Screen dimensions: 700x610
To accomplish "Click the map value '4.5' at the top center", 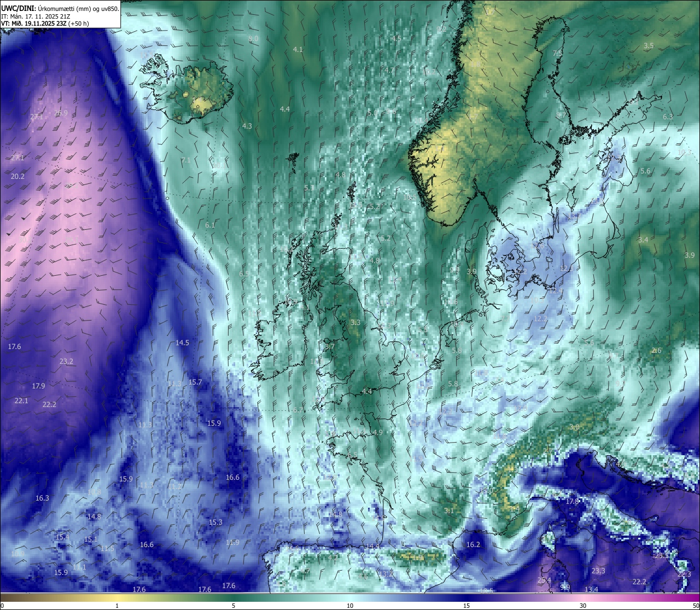I will pos(396,39).
